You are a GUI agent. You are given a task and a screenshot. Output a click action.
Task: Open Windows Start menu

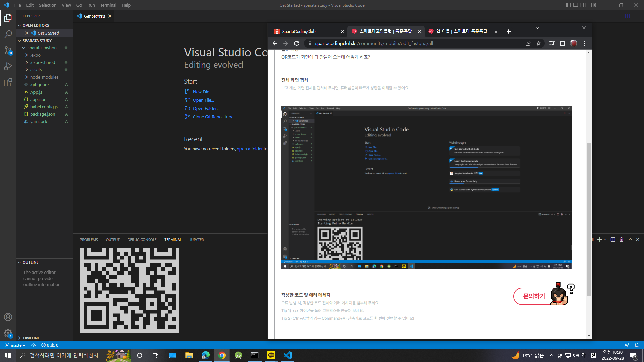8,355
